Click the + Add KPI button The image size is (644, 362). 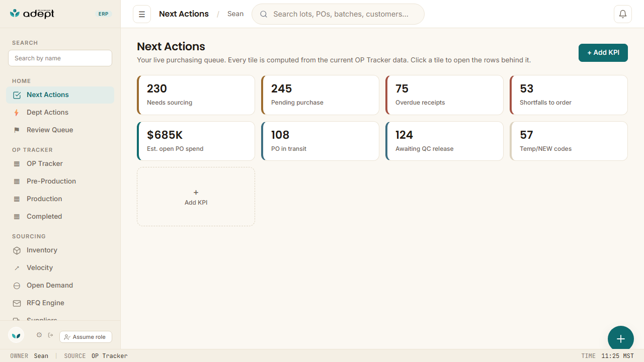coord(603,53)
